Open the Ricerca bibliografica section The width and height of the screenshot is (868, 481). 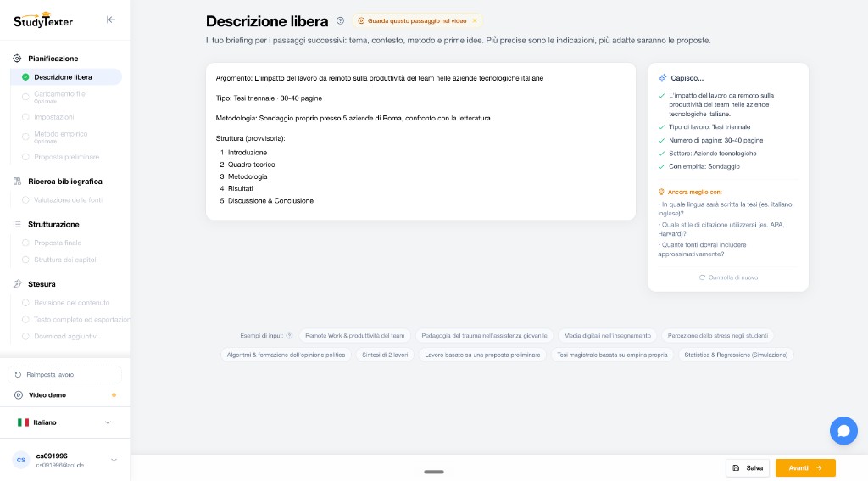64,182
